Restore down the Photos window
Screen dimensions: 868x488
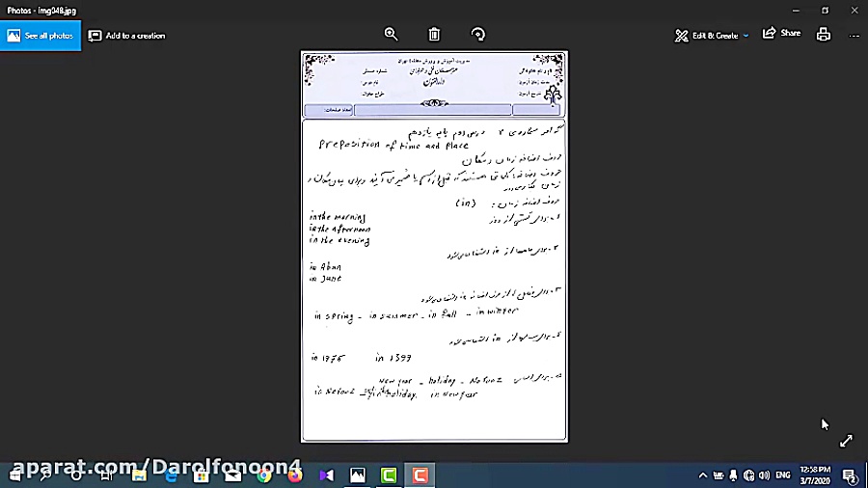point(825,10)
